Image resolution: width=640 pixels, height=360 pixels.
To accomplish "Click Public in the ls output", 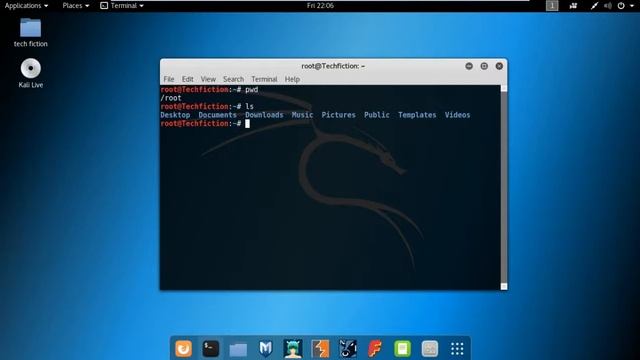I will pos(377,115).
